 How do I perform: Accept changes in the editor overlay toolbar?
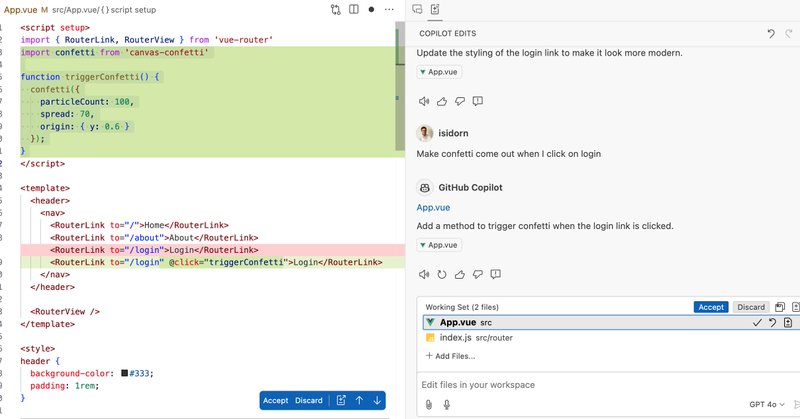click(x=276, y=401)
